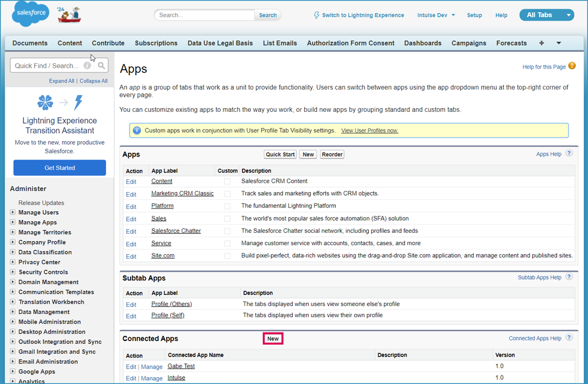Open the Help for this Page link

544,67
